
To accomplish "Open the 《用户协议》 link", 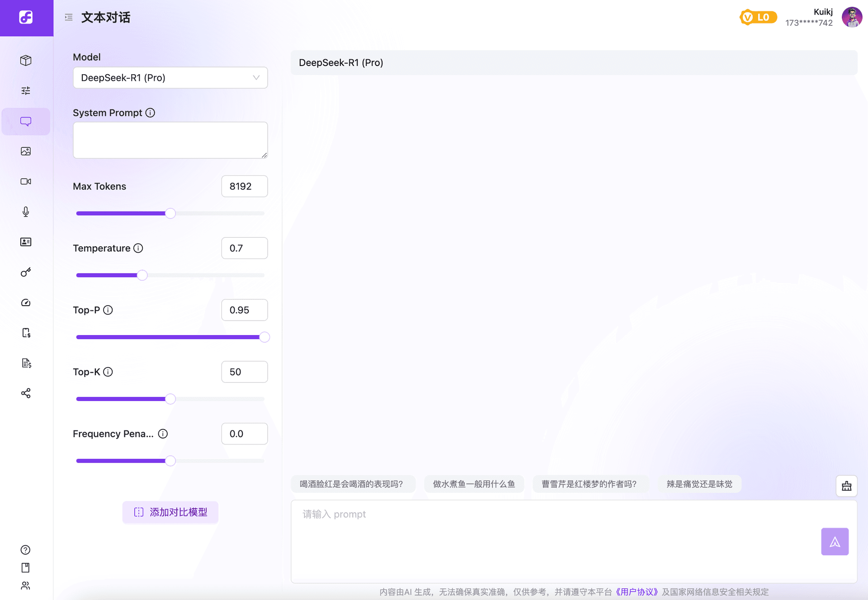I will click(x=637, y=592).
